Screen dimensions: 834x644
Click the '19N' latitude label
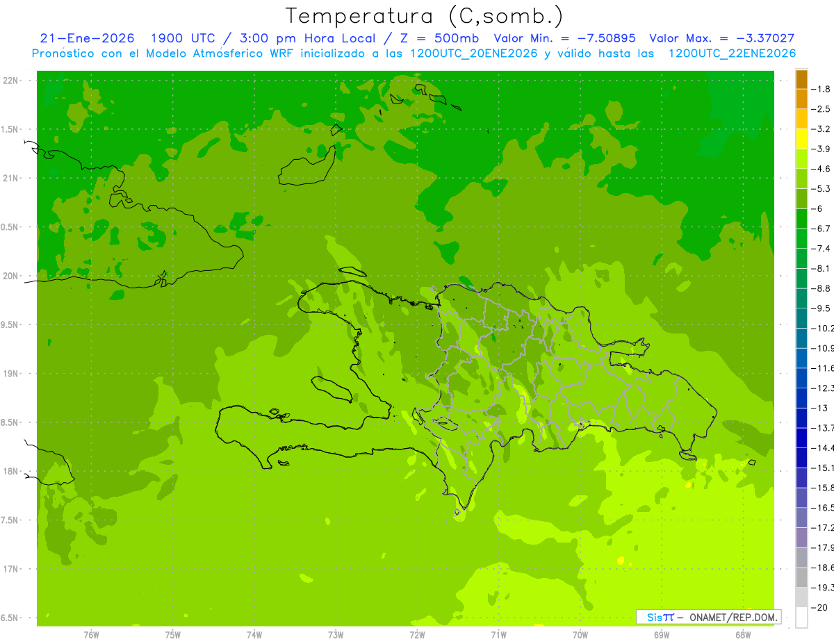pyautogui.click(x=11, y=373)
